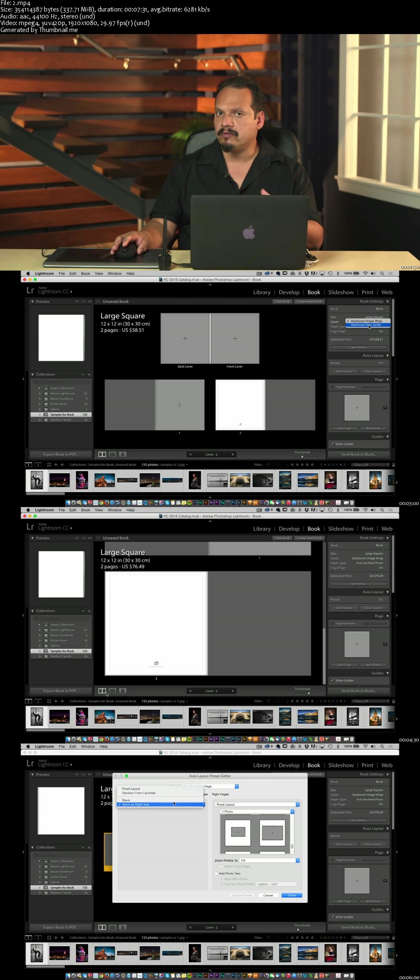
Task: Click Cancel button in Auto Layout dialog
Action: pos(268,895)
